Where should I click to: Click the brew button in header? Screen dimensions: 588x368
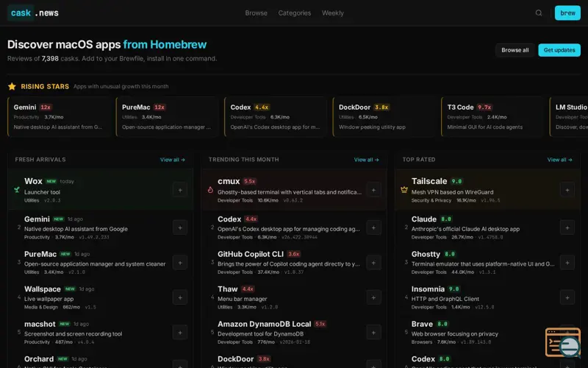click(567, 13)
